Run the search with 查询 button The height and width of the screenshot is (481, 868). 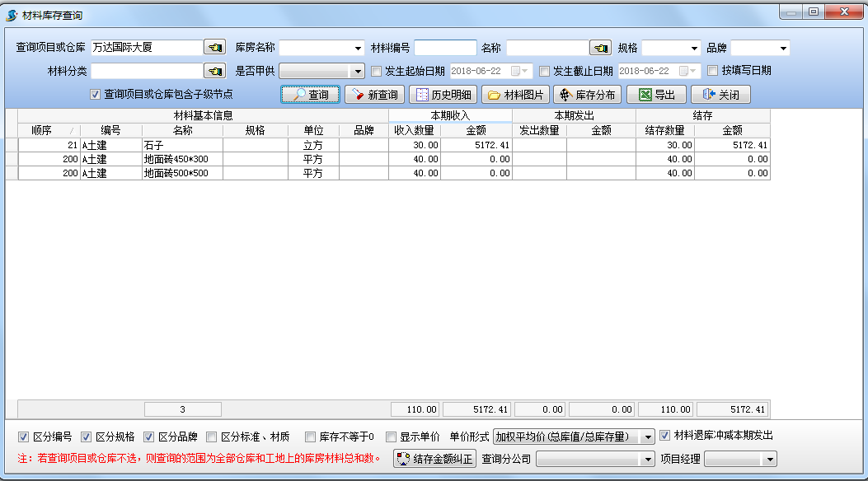[x=310, y=95]
